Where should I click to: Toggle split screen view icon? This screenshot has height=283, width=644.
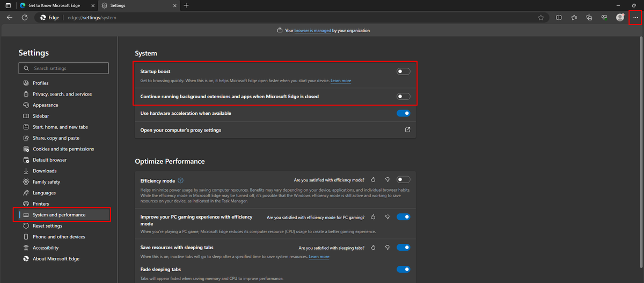pyautogui.click(x=559, y=17)
